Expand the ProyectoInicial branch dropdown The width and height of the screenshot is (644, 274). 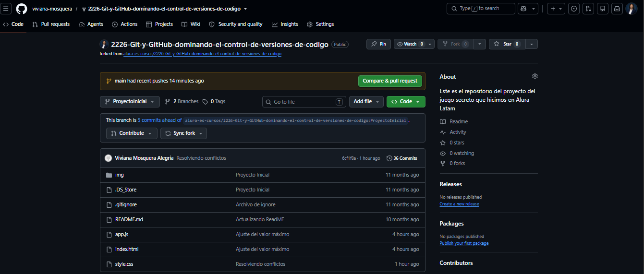pyautogui.click(x=130, y=102)
